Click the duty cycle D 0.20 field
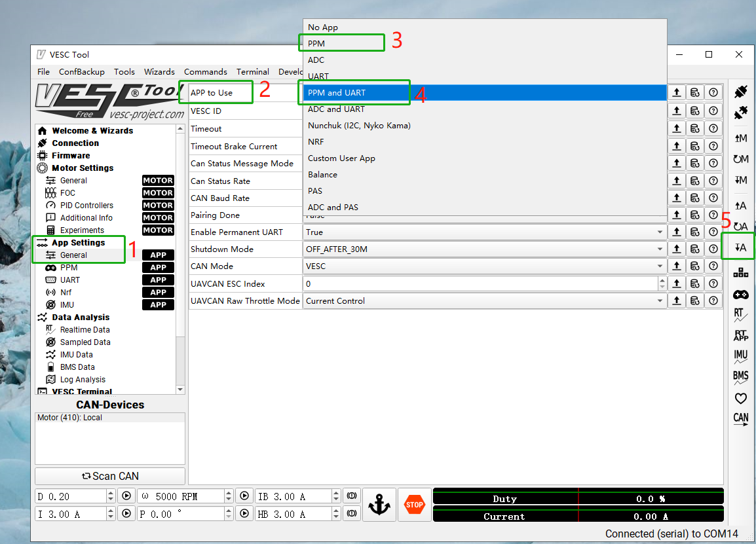Screen dimensions: 756x544 point(71,496)
